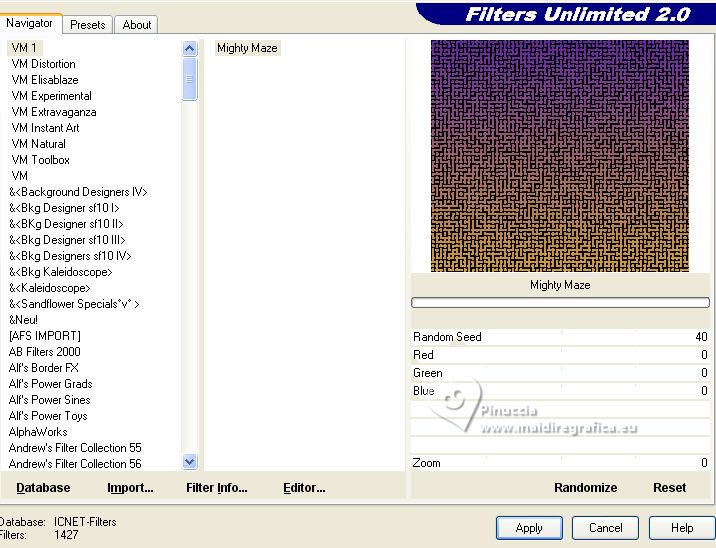This screenshot has width=716, height=548.
Task: Select &<Bkg Designer sf10 III> category
Action: [67, 240]
